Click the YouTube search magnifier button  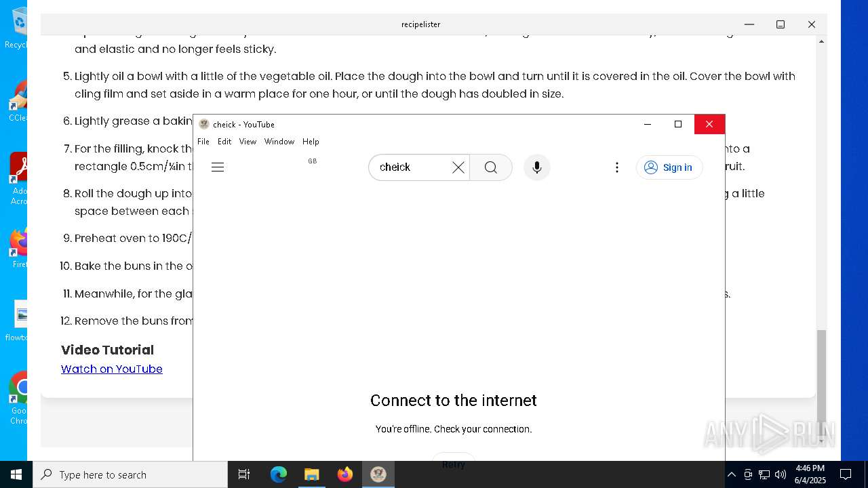[491, 167]
